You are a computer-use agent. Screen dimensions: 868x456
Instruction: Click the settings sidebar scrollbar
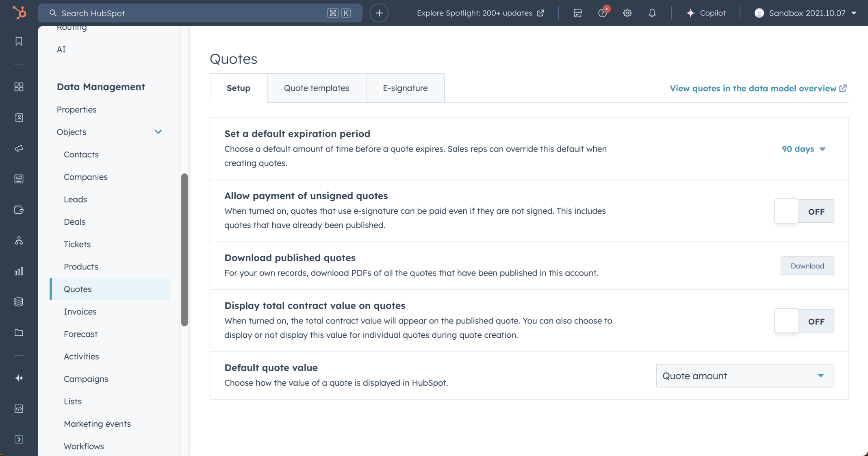tap(184, 250)
